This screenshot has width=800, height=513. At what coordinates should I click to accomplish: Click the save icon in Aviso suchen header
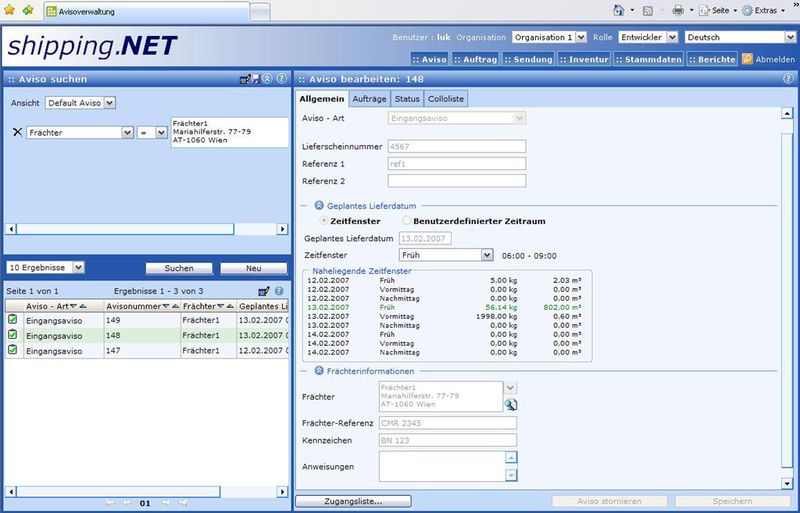click(256, 78)
